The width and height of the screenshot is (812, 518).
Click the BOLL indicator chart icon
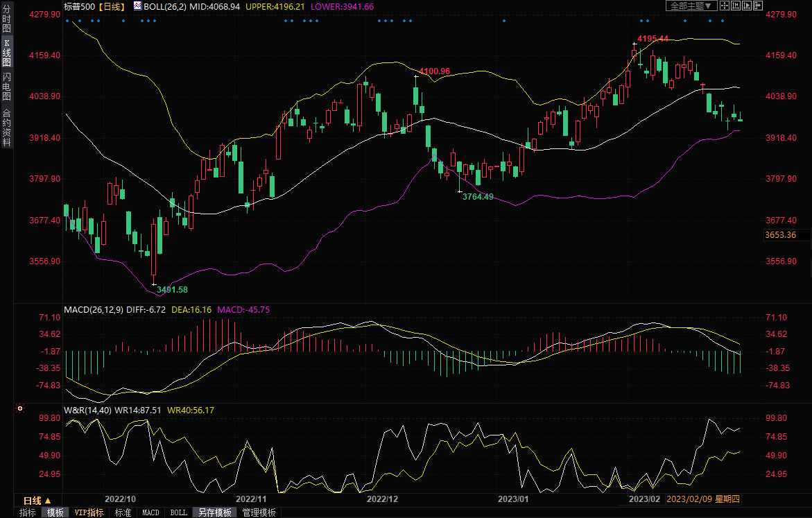[137, 6]
